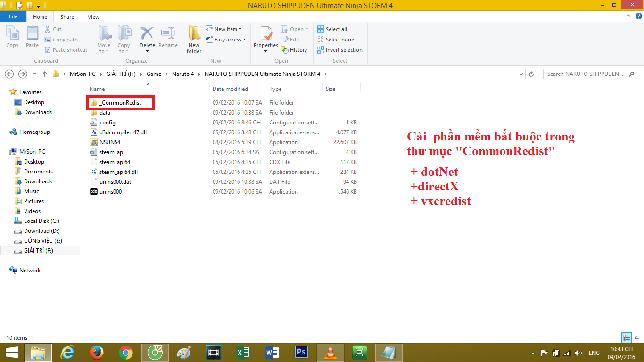The width and height of the screenshot is (644, 362).
Task: Open Download (D:) drive in the navigation pane
Action: [x=37, y=231]
